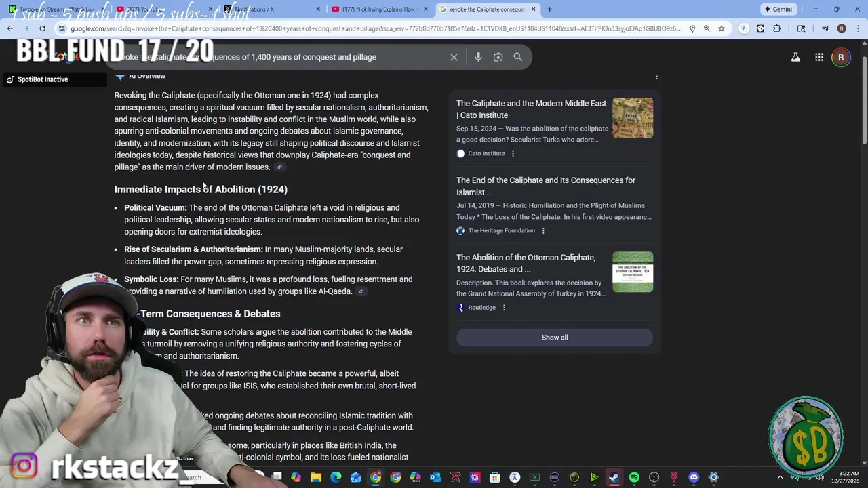Show all sources
The image size is (868, 488).
click(x=555, y=338)
